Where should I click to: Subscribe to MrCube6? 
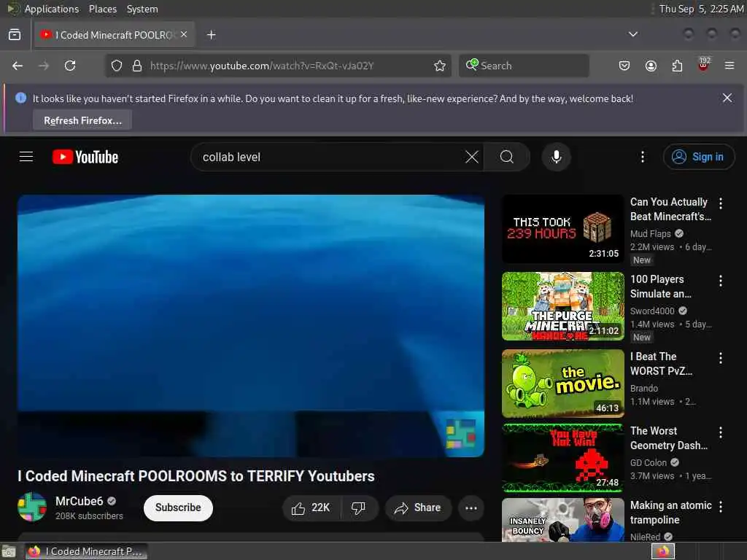coord(178,507)
